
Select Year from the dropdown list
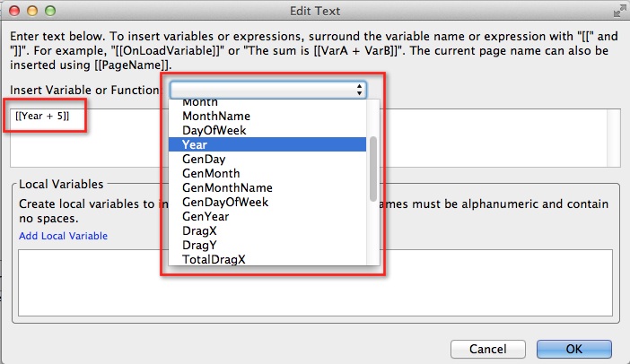tap(195, 144)
